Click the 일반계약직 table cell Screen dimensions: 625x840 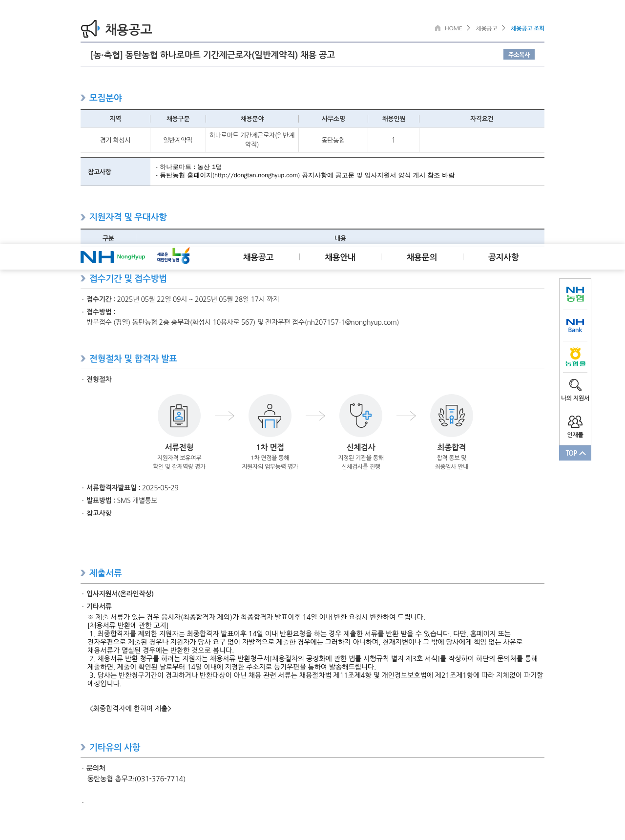coord(178,140)
